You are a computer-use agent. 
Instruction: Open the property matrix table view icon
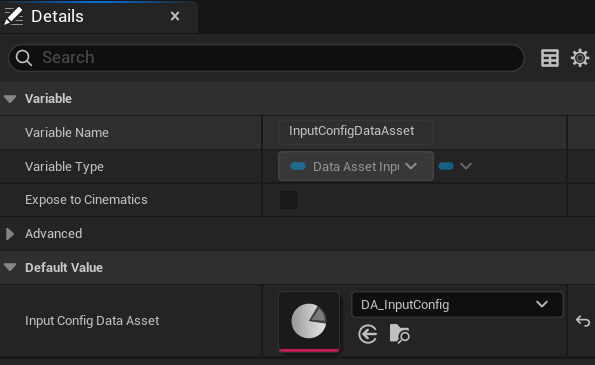click(549, 58)
